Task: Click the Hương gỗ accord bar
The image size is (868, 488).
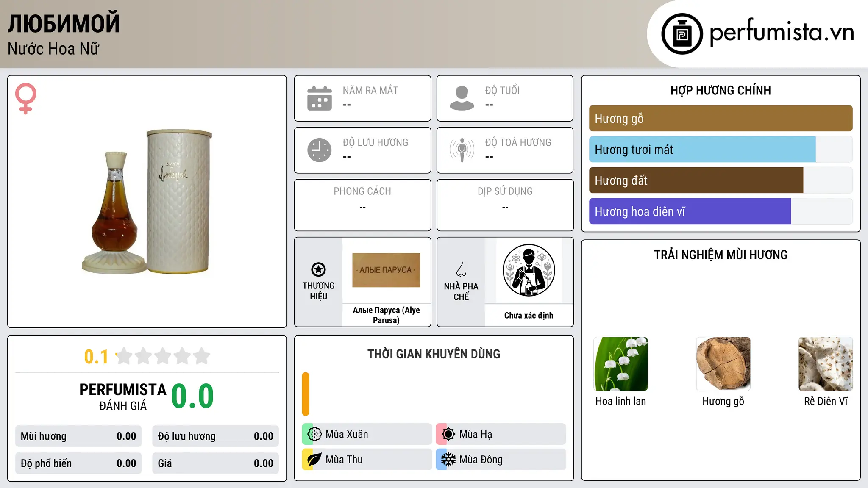Action: coord(721,119)
